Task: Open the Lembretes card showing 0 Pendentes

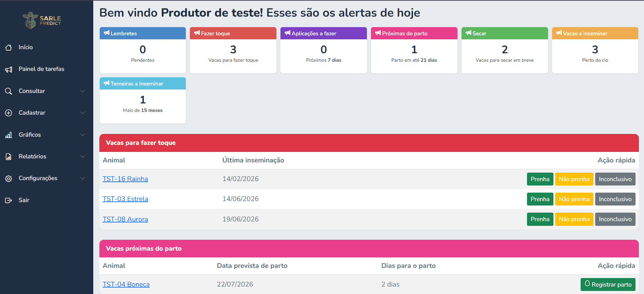Action: [x=143, y=50]
